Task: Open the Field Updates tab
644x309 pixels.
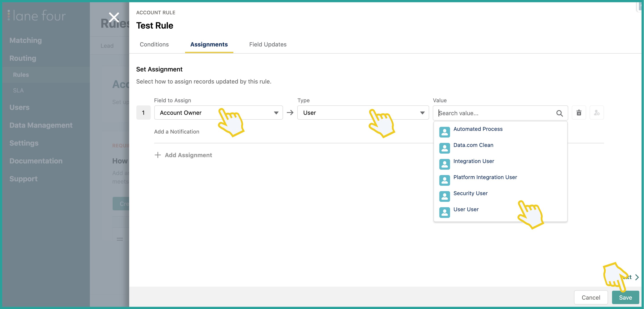Action: pyautogui.click(x=268, y=44)
